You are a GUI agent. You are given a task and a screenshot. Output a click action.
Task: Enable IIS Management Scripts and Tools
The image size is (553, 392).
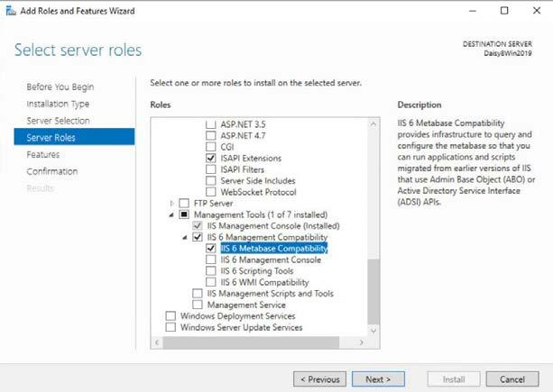tap(198, 294)
